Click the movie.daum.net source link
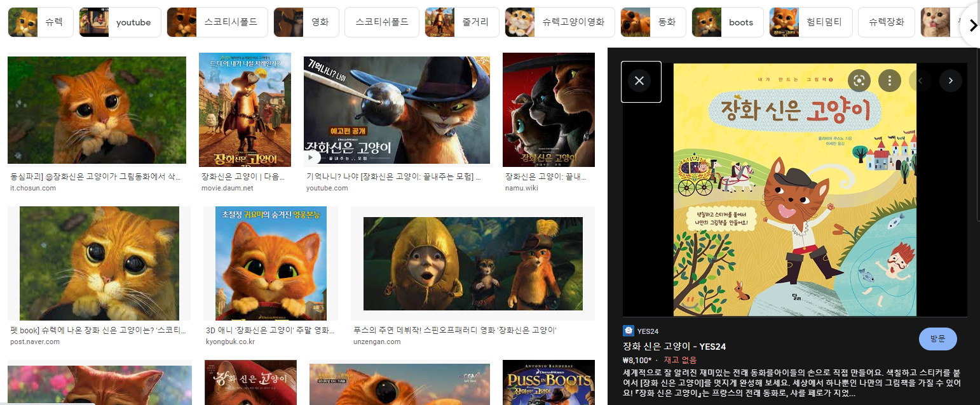The height and width of the screenshot is (405, 980). [x=227, y=188]
